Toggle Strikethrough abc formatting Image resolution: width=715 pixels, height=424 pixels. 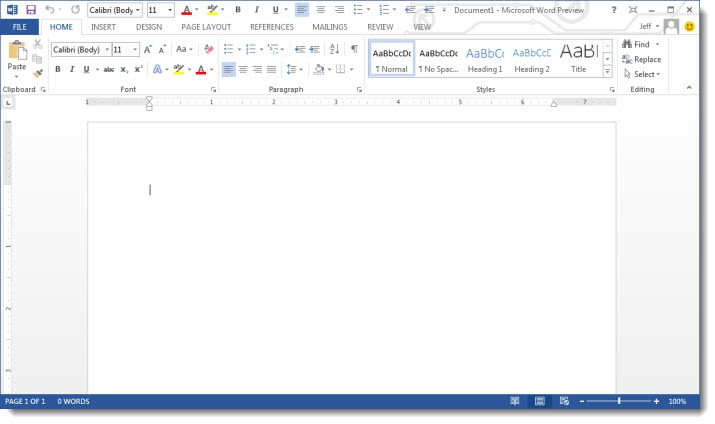click(x=109, y=69)
